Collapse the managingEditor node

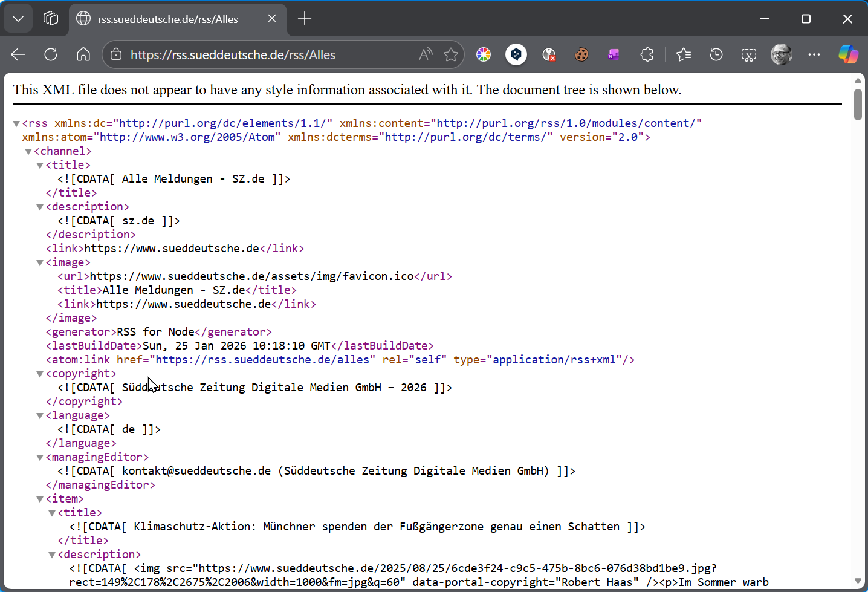pos(40,457)
